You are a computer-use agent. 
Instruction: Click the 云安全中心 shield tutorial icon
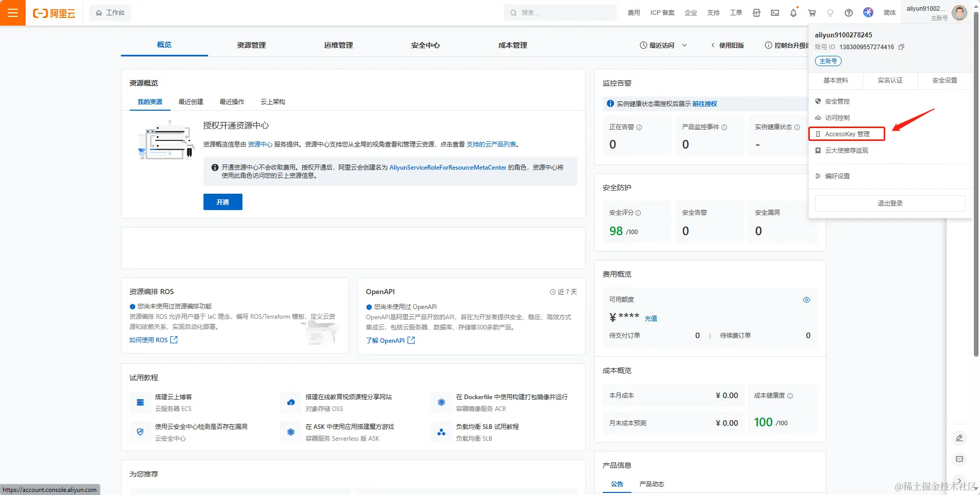140,432
